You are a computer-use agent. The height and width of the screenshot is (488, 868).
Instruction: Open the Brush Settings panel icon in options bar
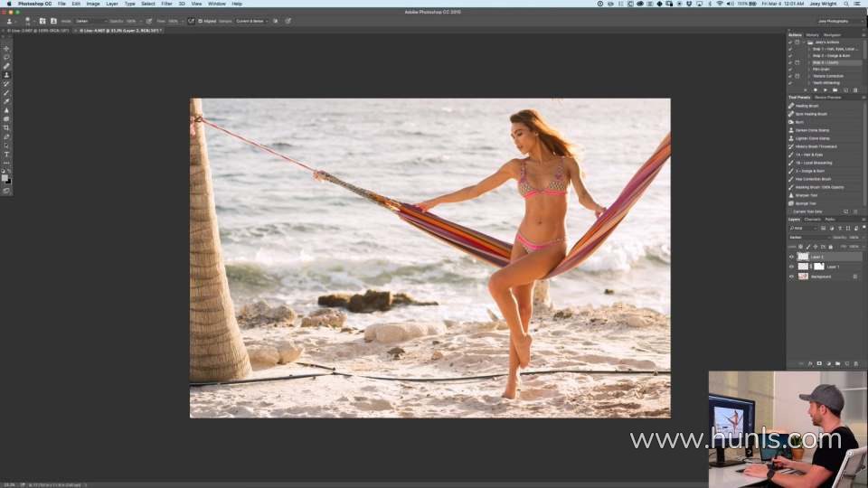point(42,21)
